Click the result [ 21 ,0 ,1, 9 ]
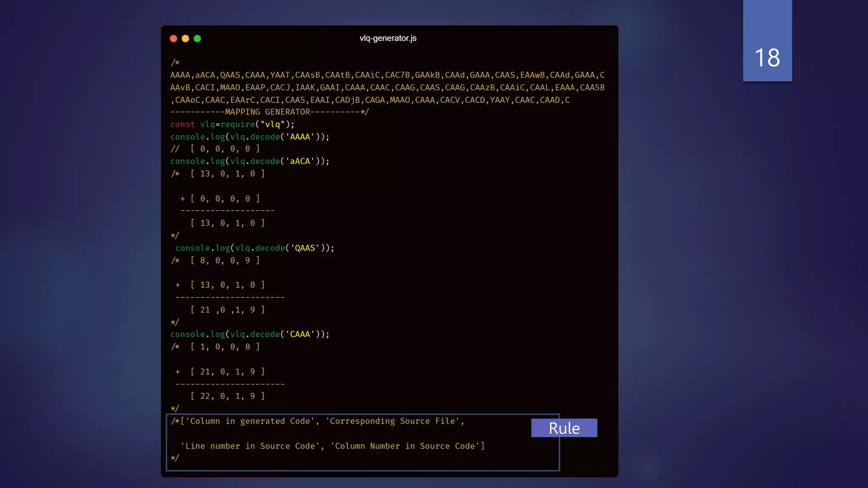The width and height of the screenshot is (868, 488). pyautogui.click(x=228, y=310)
